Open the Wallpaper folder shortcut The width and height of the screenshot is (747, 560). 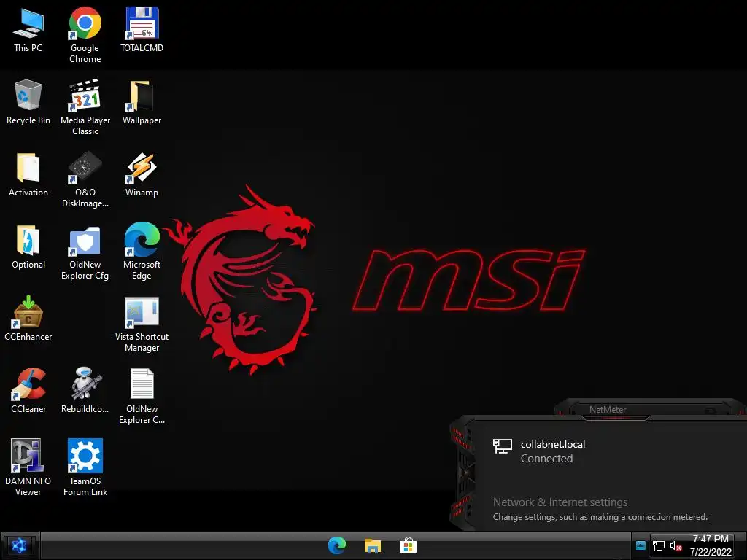click(142, 102)
